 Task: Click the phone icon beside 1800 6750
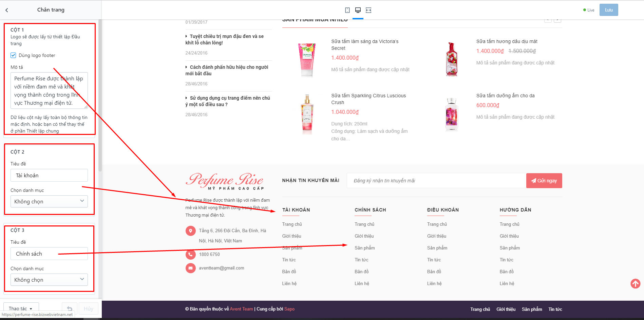pos(191,254)
